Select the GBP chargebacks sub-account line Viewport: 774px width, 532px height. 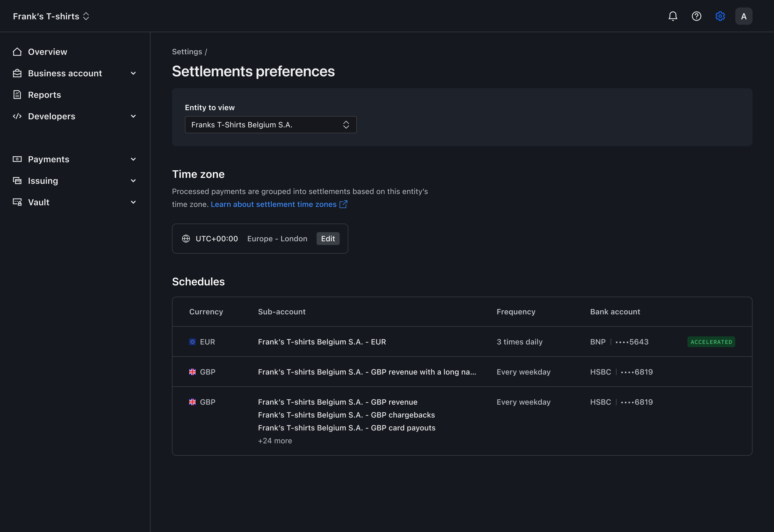(346, 415)
